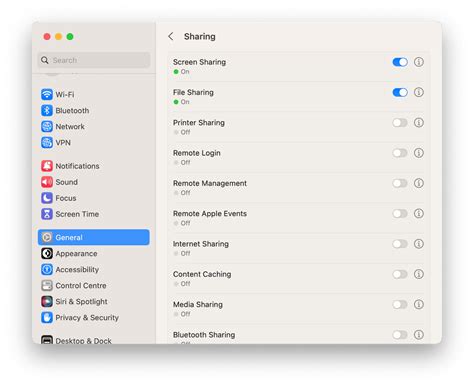474x386 pixels.
Task: Click the Screen Sharing label
Action: [x=199, y=62]
